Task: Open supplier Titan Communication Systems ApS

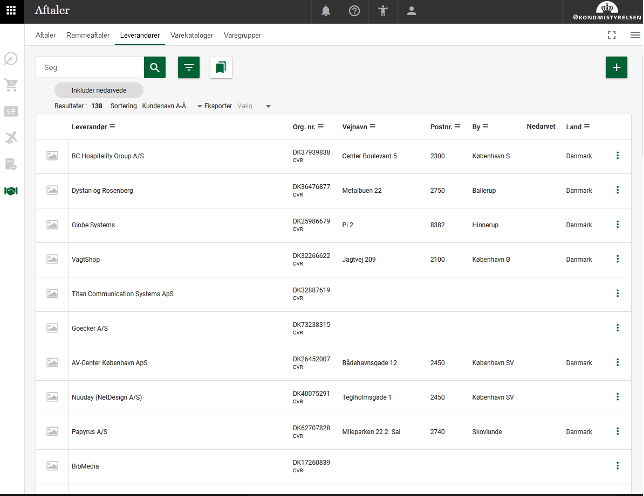Action: pyautogui.click(x=122, y=294)
